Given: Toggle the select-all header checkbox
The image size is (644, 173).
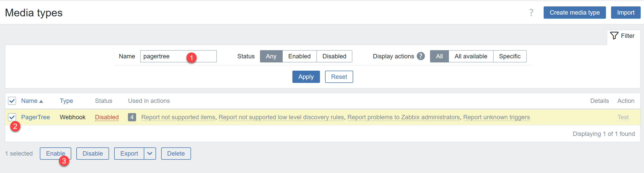Looking at the screenshot, I should [12, 101].
